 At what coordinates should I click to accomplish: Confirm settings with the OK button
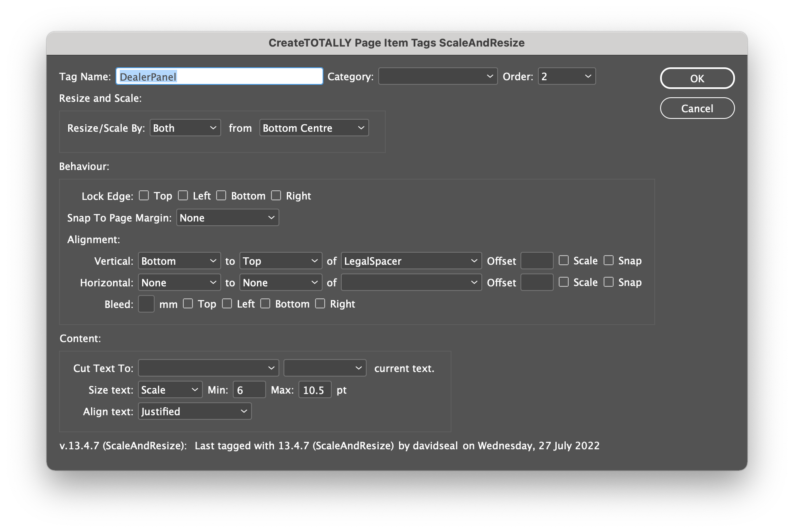coord(697,78)
